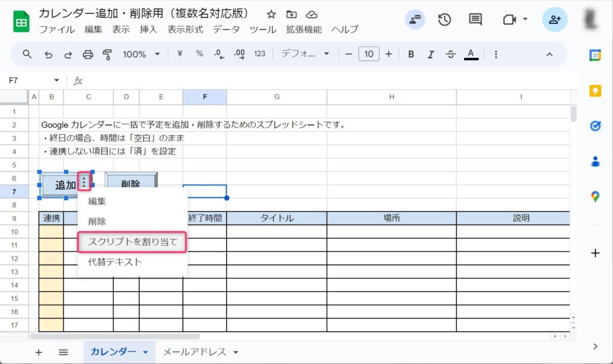Image resolution: width=613 pixels, height=364 pixels.
Task: Open the 拡張機能 menu
Action: click(x=304, y=29)
